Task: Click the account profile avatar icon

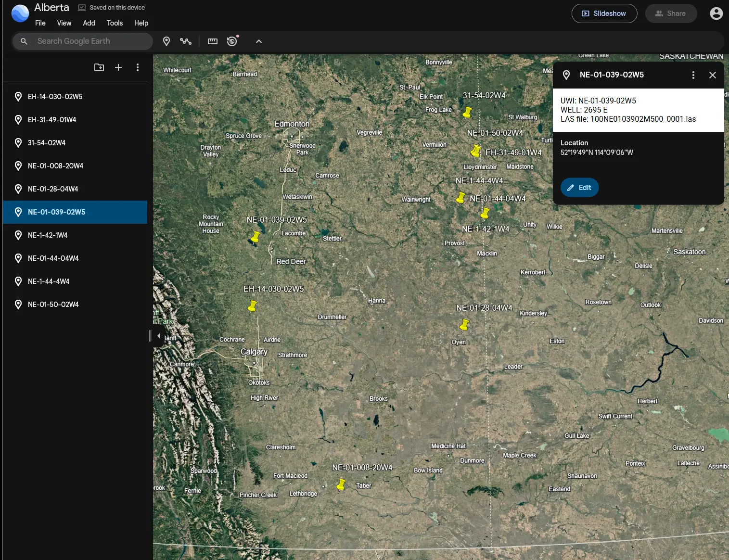Action: [x=716, y=13]
